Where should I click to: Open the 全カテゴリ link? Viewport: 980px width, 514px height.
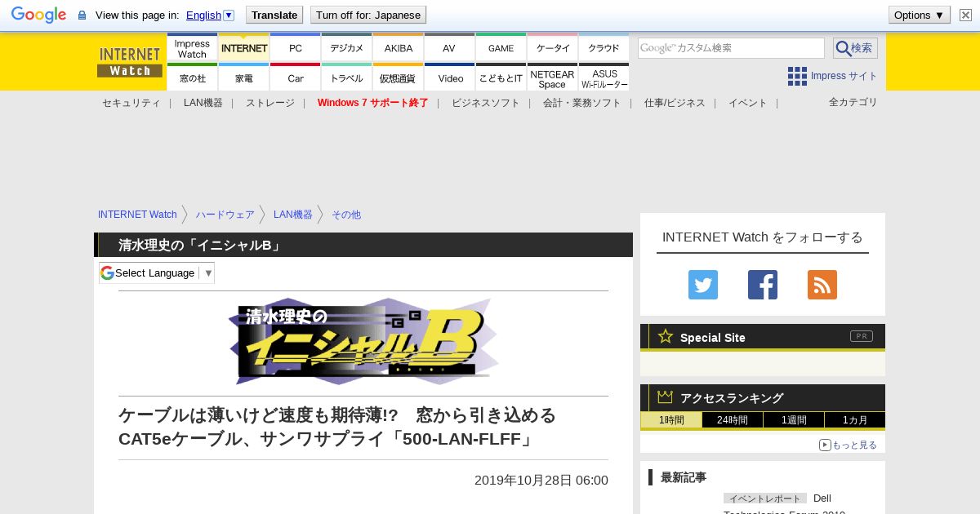853,102
